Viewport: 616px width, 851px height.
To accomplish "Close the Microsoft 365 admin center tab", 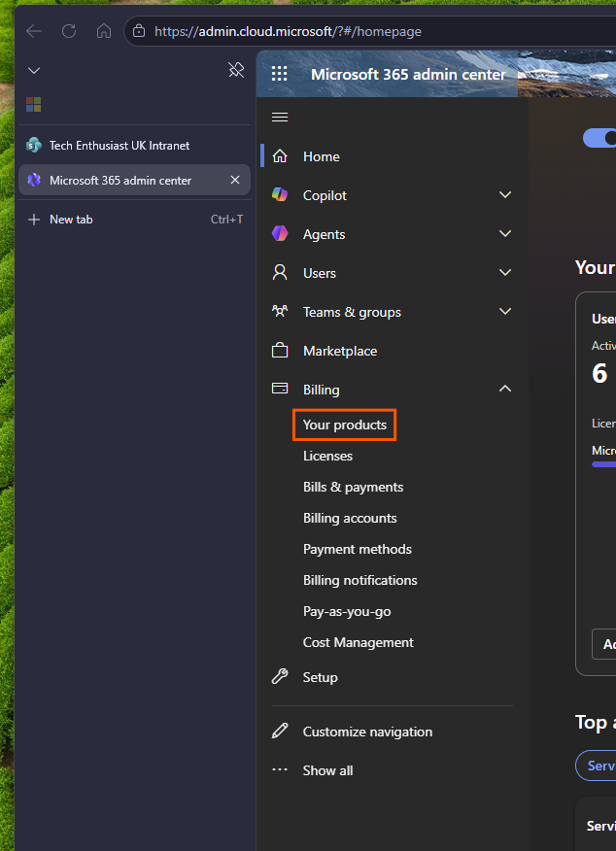I will 235,180.
